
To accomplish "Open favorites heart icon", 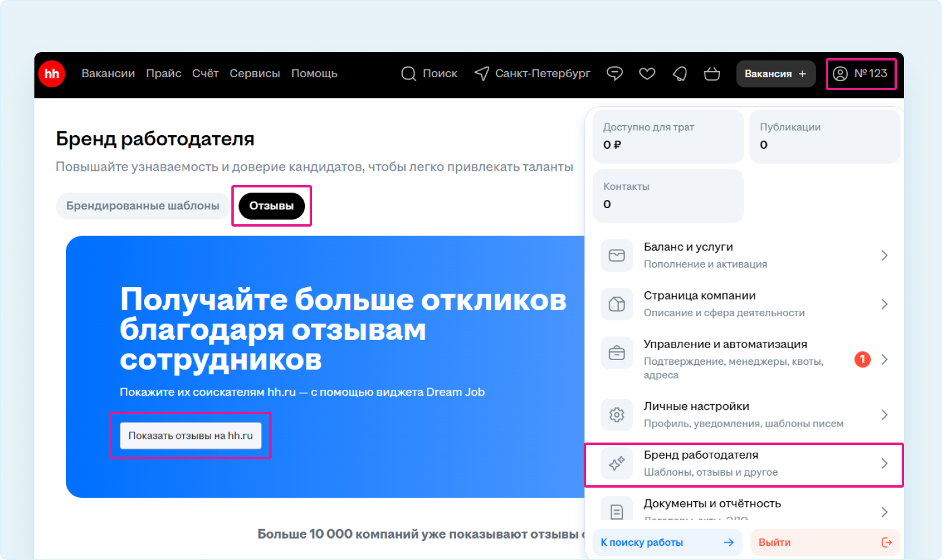I will [647, 74].
